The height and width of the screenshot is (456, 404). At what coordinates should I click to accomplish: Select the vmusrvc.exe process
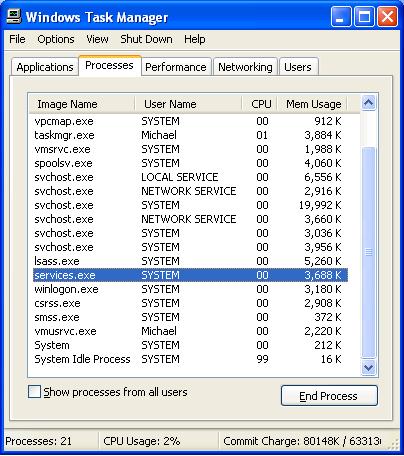coord(190,331)
